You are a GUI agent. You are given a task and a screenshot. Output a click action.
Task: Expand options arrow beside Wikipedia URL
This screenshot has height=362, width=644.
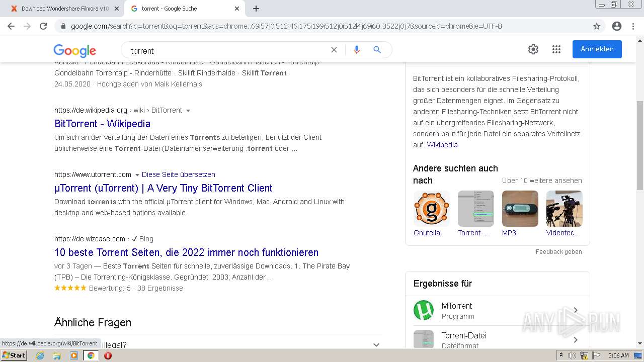click(188, 111)
